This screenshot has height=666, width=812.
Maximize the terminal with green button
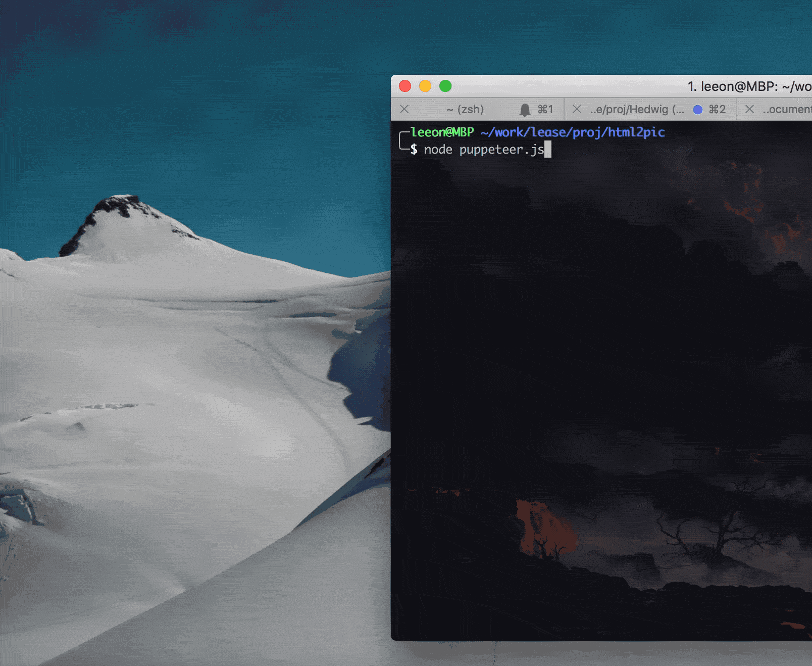click(445, 86)
